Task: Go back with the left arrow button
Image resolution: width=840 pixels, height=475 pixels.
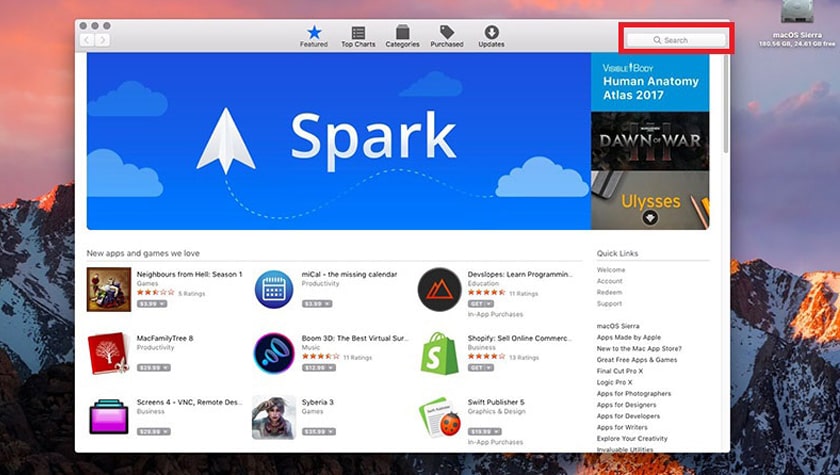Action: [x=87, y=40]
